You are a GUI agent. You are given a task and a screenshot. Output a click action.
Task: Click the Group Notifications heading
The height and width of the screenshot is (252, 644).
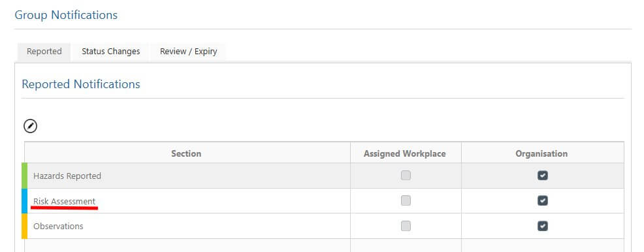click(66, 15)
